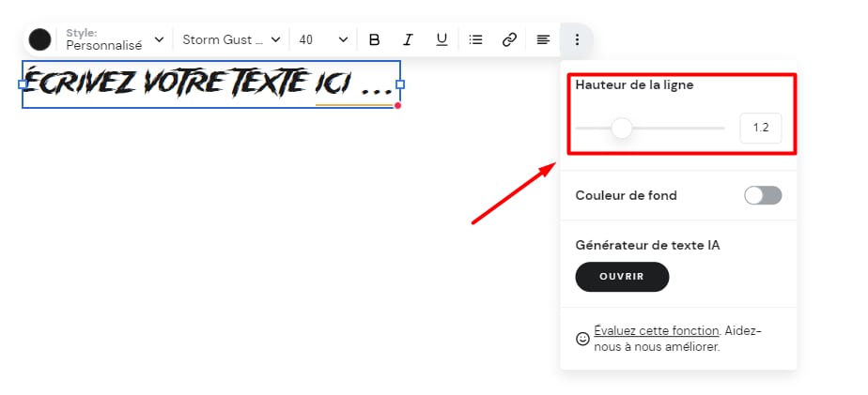Click inside the Écrivez votre texte ici text box
This screenshot has height=395, width=868.
207,84
